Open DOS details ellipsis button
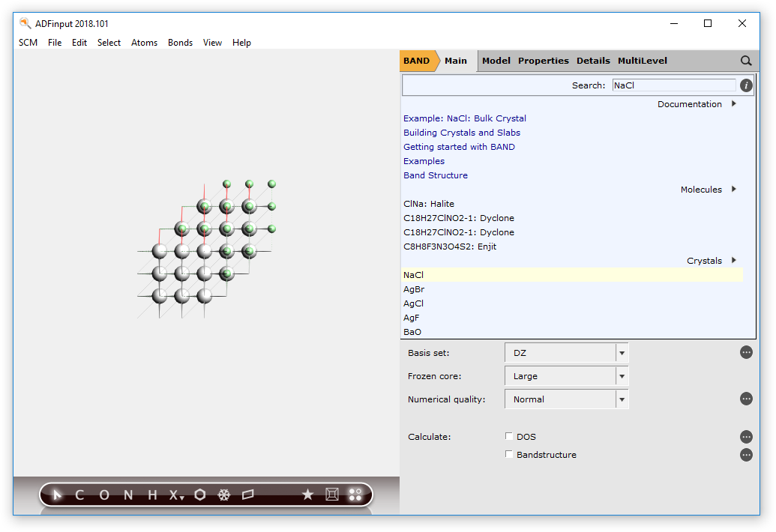 point(746,437)
